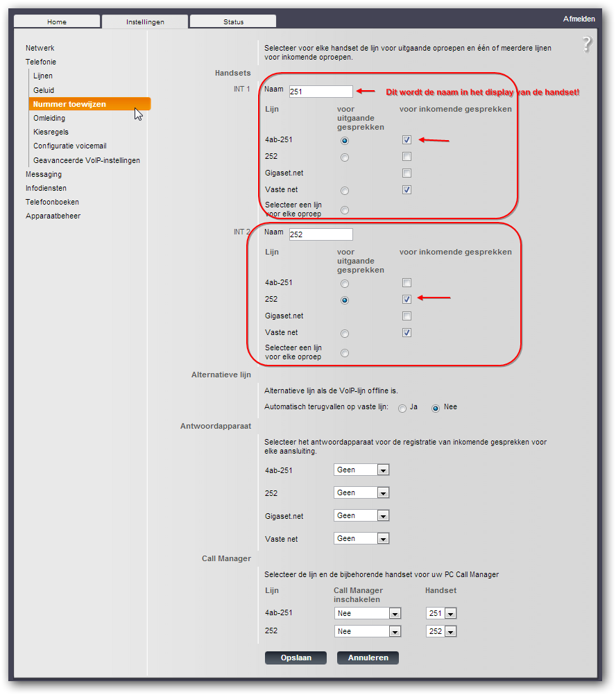Image resolution: width=616 pixels, height=695 pixels.
Task: Check 4ab-251 incoming calls for INT 2
Action: click(x=407, y=283)
